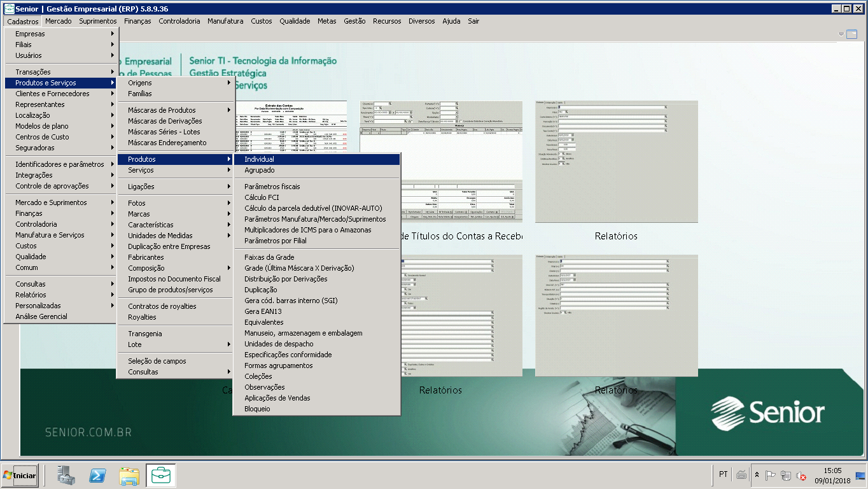Screen dimensions: 868x489
Task: Show hidden tray icons arrow
Action: pos(757,475)
